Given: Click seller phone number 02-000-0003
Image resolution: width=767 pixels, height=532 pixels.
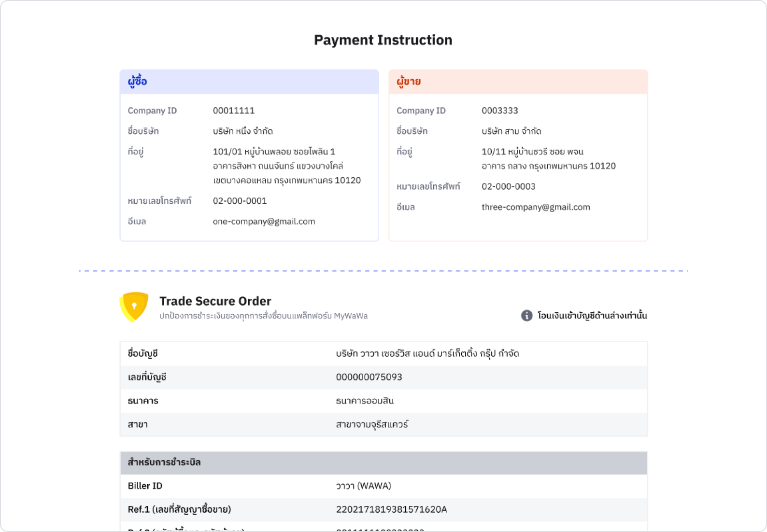Looking at the screenshot, I should [x=508, y=186].
